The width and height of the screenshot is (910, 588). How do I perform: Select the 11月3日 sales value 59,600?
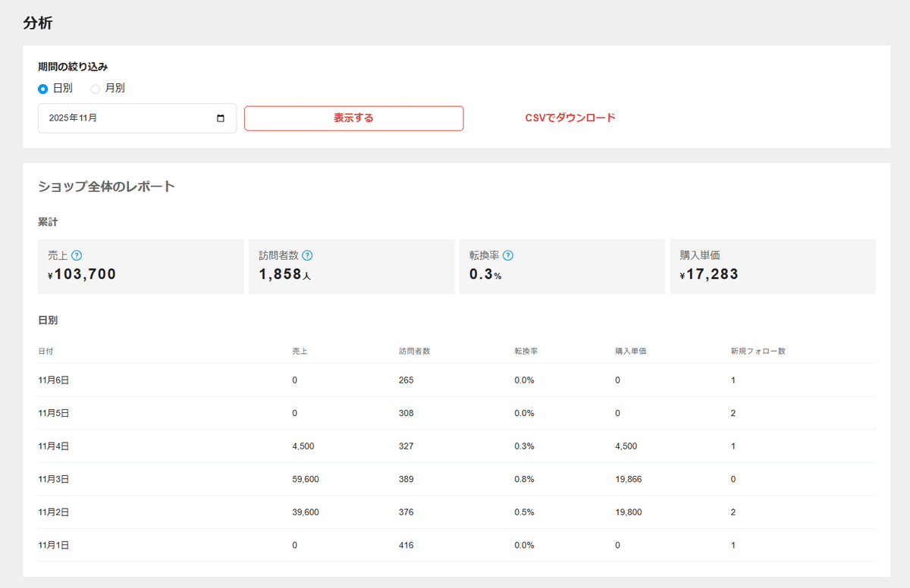[304, 479]
